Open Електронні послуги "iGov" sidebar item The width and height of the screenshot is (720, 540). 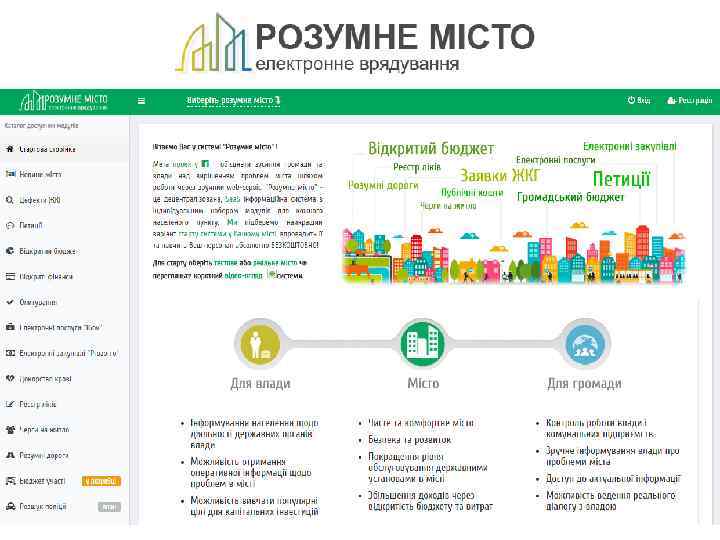(x=64, y=327)
